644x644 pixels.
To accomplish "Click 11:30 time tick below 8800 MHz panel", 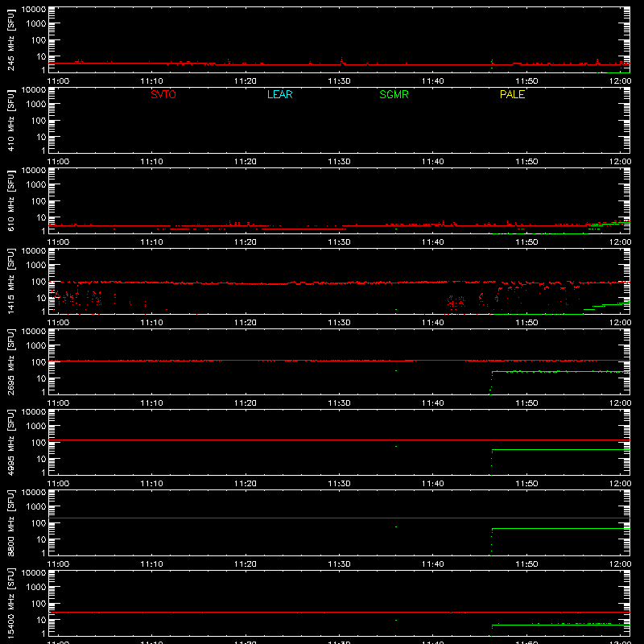I will pyautogui.click(x=339, y=564).
